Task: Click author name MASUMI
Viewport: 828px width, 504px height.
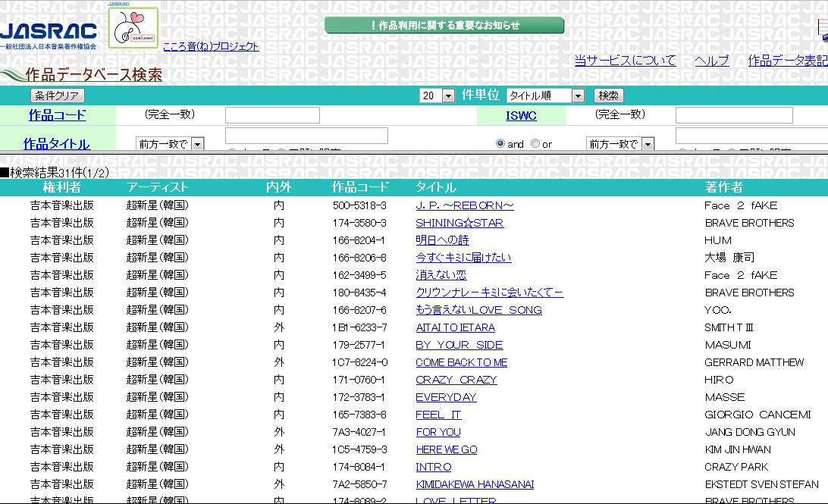Action: 728,345
